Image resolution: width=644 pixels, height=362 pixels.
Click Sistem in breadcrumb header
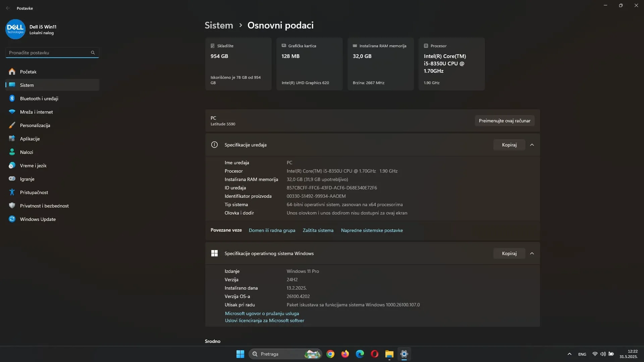(x=219, y=25)
